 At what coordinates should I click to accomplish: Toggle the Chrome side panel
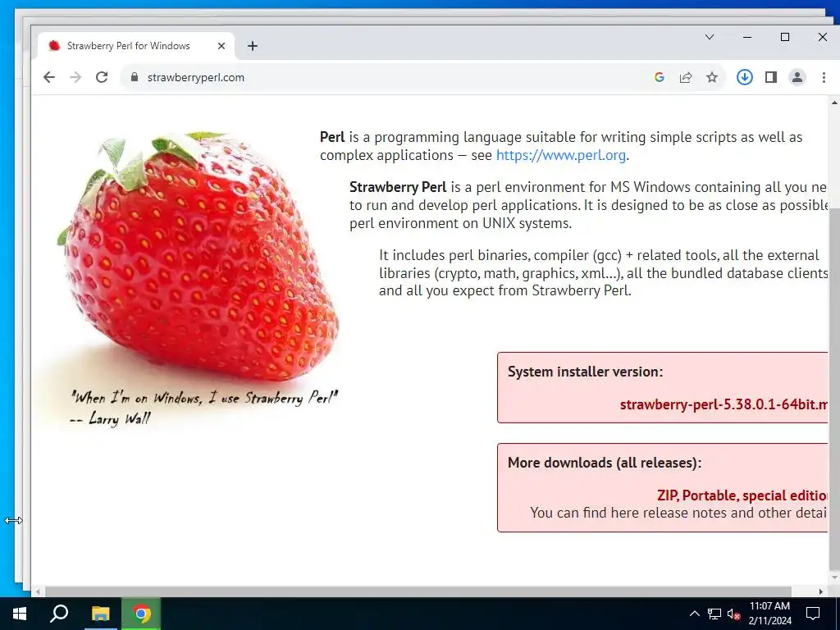(771, 77)
